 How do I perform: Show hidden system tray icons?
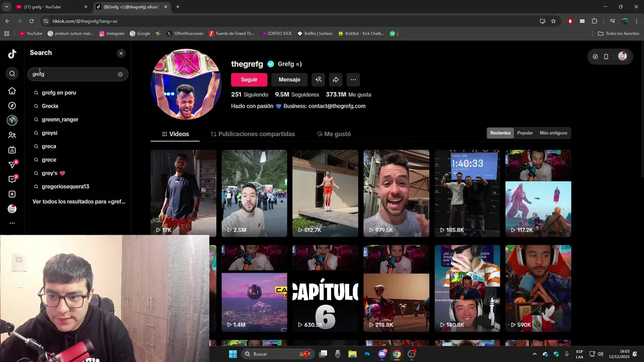coord(534,354)
